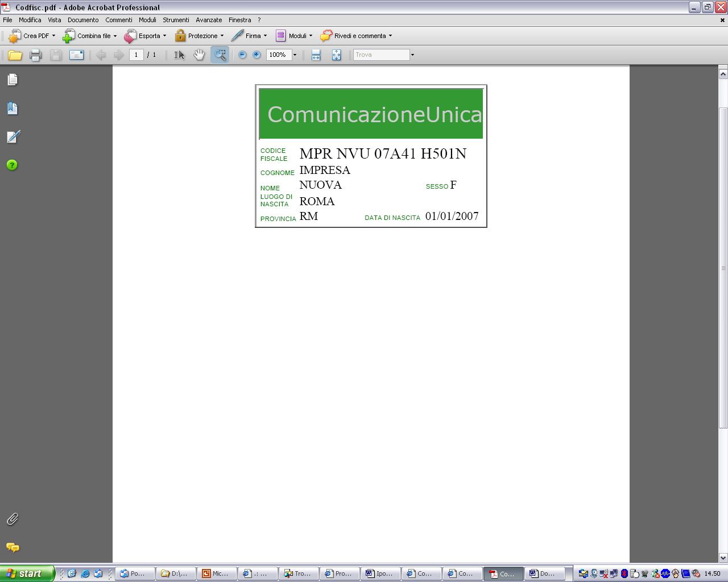Select the Hand tool

click(199, 55)
